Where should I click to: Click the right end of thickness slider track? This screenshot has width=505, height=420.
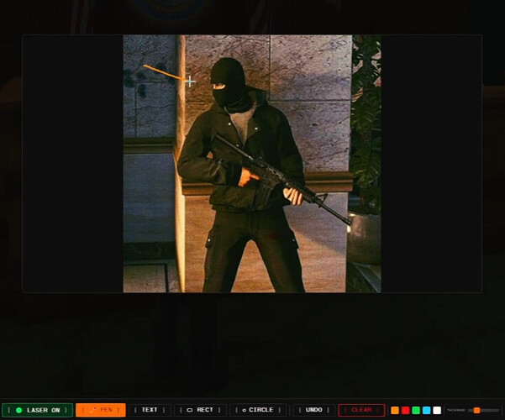coord(498,410)
